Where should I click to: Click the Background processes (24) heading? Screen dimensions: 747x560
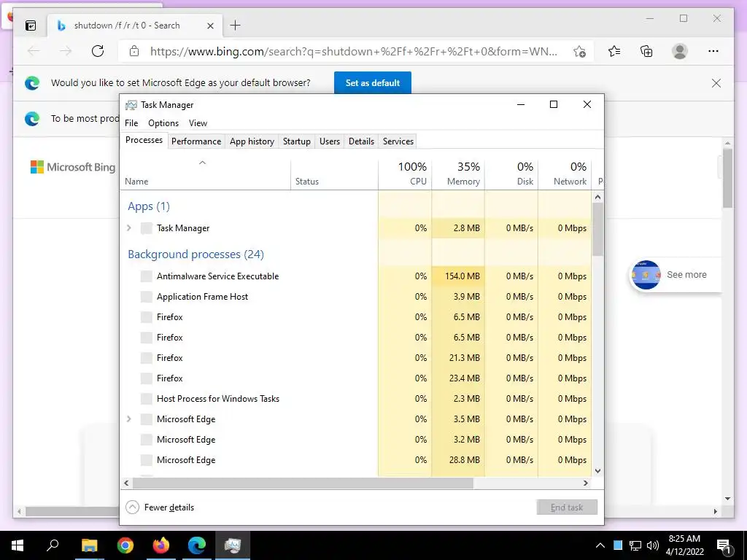pyautogui.click(x=196, y=254)
